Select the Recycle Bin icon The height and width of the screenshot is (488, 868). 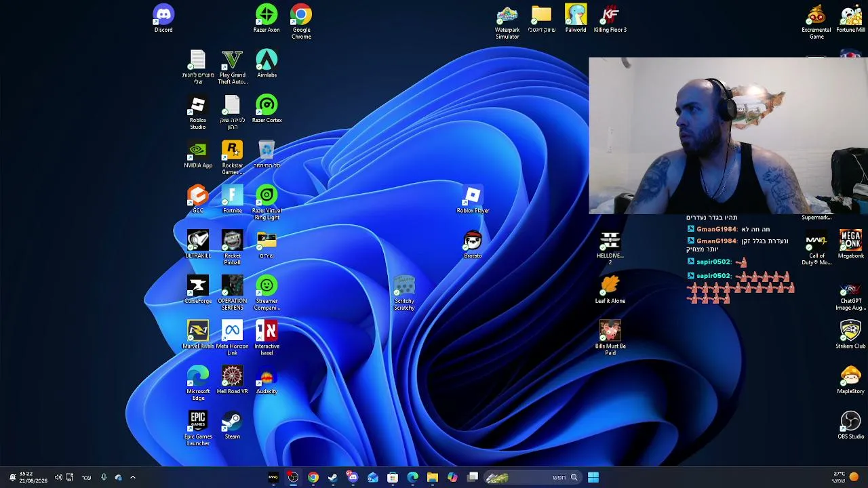click(267, 155)
